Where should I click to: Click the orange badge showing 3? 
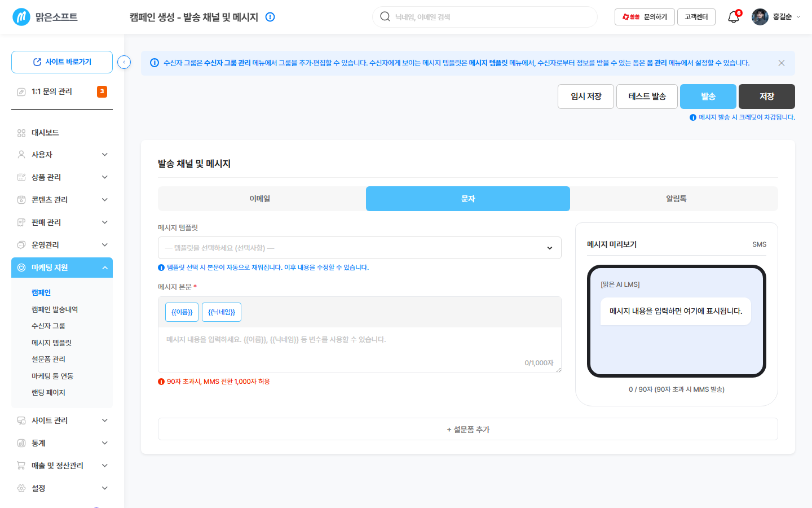[x=102, y=91]
